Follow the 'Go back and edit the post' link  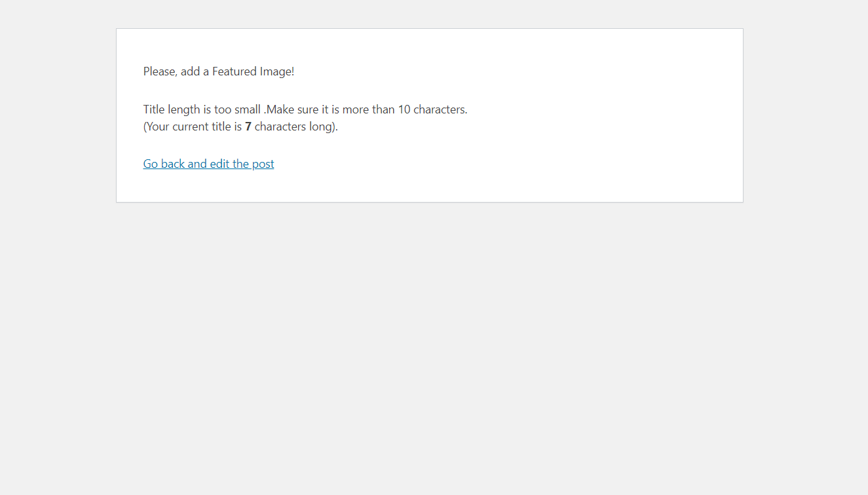(208, 164)
